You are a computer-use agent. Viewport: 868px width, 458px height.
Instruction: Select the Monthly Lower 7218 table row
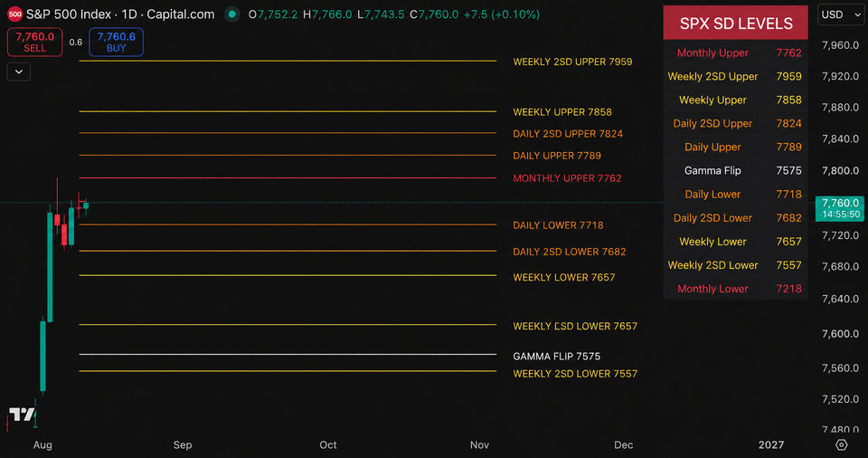pos(736,289)
